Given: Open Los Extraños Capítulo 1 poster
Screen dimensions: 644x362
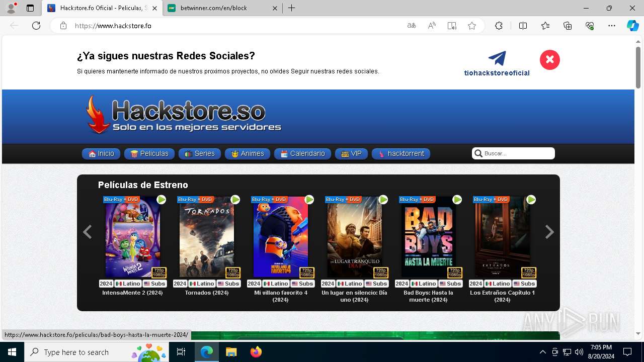Looking at the screenshot, I should tap(503, 237).
